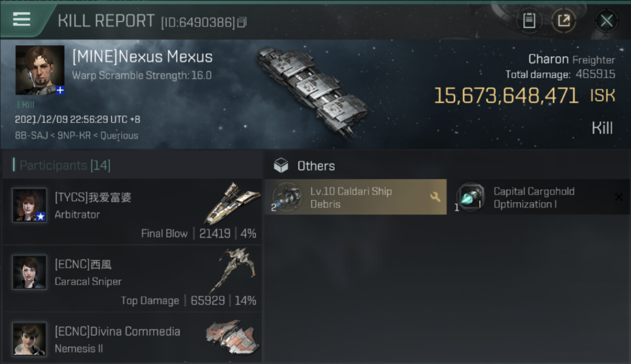Share the kill report externally
Screen dimensions: 631x364
564,20
